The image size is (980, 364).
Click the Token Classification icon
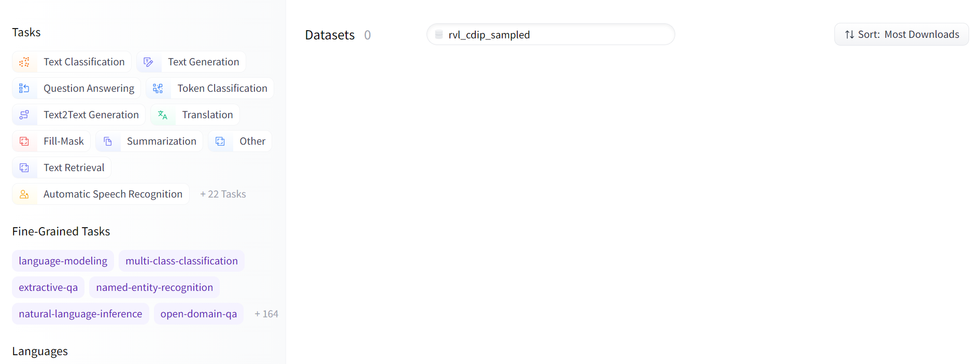(158, 88)
